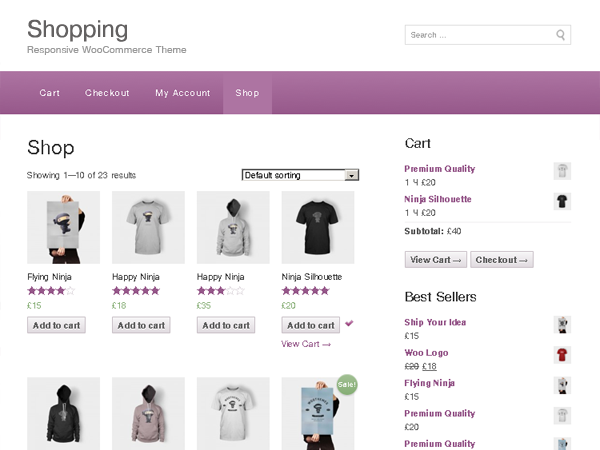Focus the Search input field
This screenshot has width=600, height=450.
[x=478, y=35]
